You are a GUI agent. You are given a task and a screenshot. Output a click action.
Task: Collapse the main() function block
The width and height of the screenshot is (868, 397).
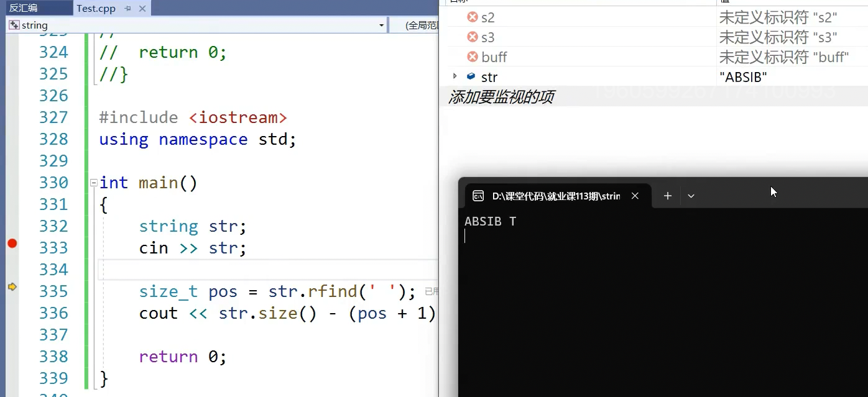(x=94, y=183)
